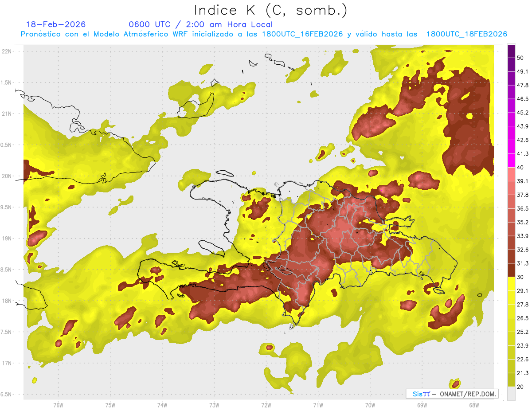Screen dimensions: 532x411
Task: Click the '68W' longitude label
Action: click(473, 405)
